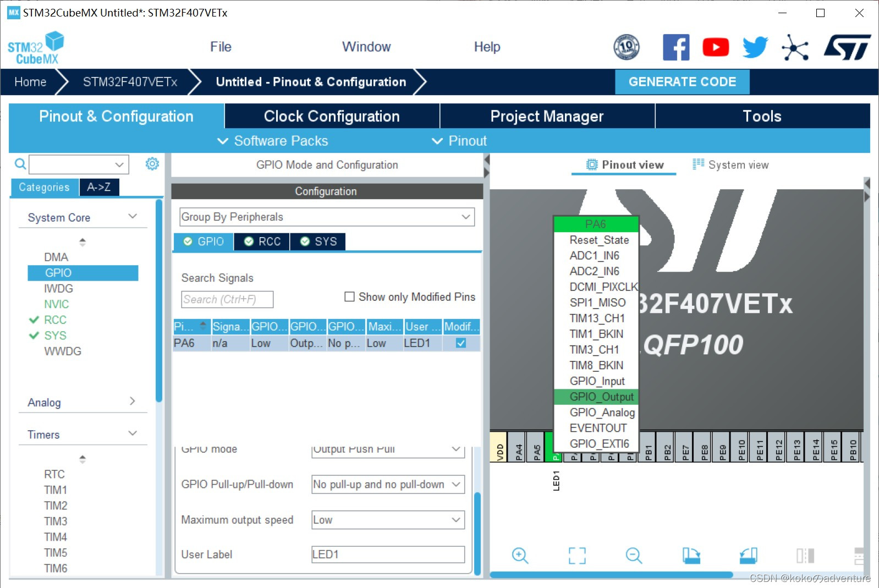This screenshot has height=588, width=879.
Task: Click the Pinout view chip icon
Action: (592, 164)
